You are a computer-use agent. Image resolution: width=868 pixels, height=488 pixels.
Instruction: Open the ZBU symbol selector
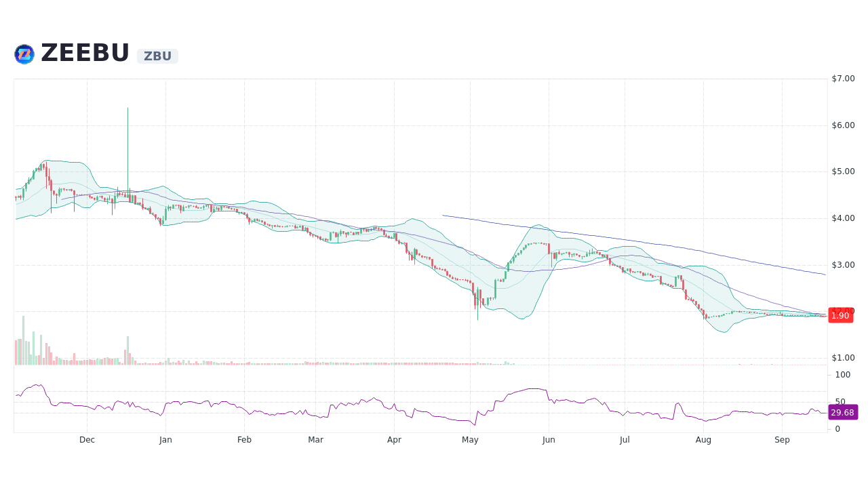157,56
